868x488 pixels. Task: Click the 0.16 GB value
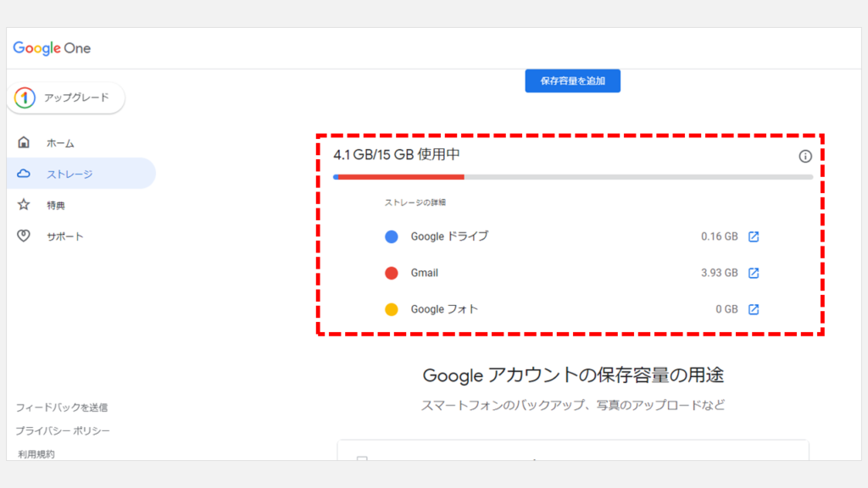tap(719, 237)
